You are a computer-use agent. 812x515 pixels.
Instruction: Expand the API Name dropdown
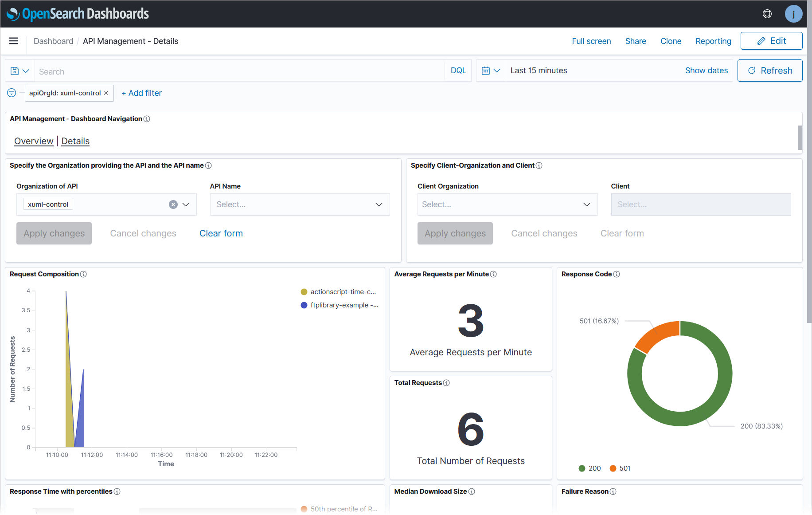(379, 204)
